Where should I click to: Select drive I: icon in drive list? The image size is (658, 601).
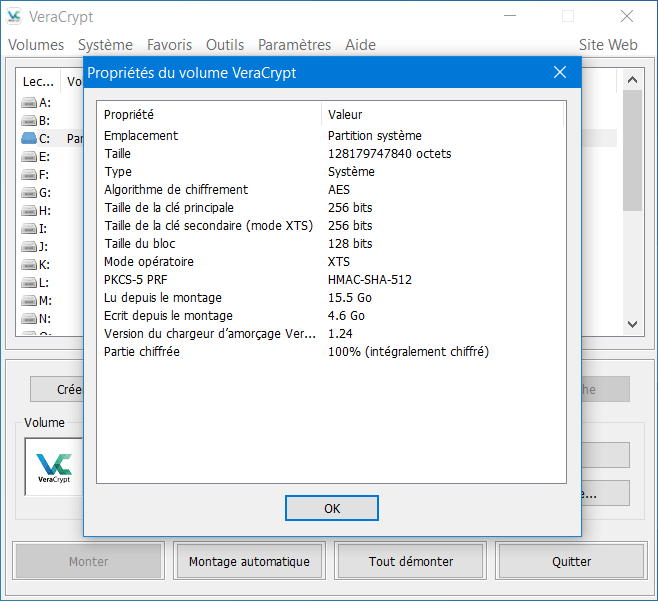point(29,229)
